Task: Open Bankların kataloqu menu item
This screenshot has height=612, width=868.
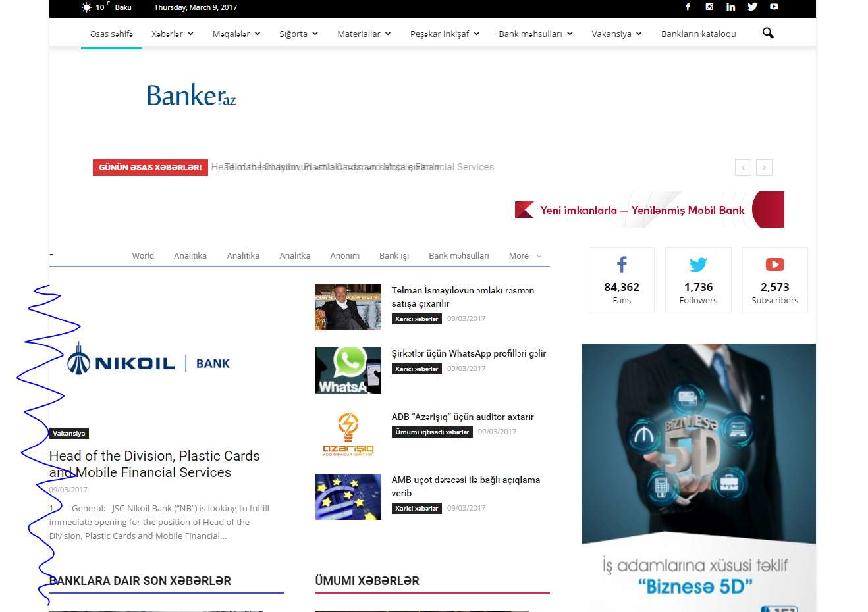Action: (x=698, y=34)
